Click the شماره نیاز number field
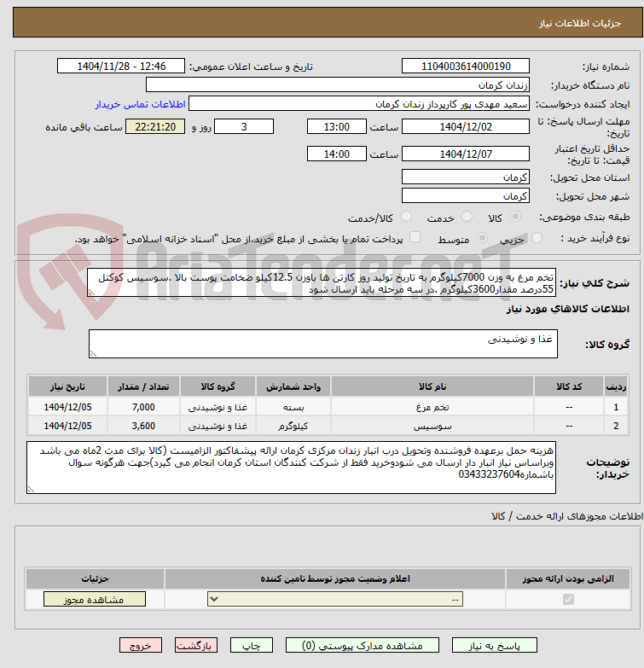The width and height of the screenshot is (644, 668). [x=466, y=66]
